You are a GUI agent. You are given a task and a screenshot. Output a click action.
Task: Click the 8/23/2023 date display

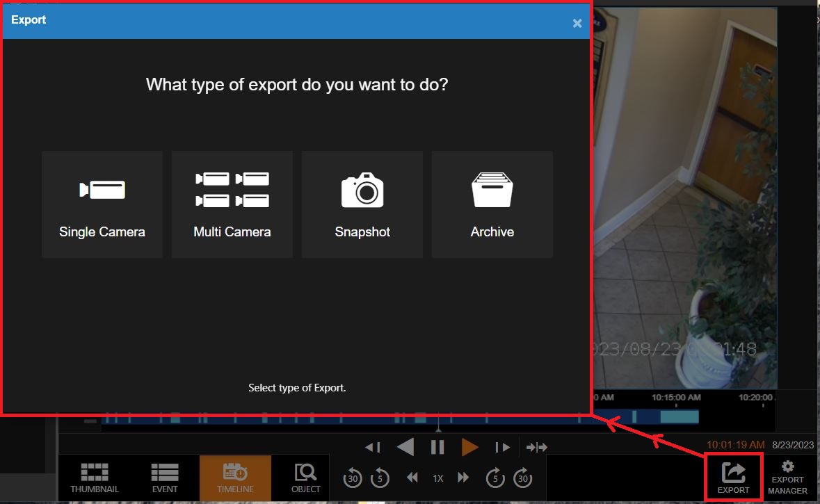793,445
